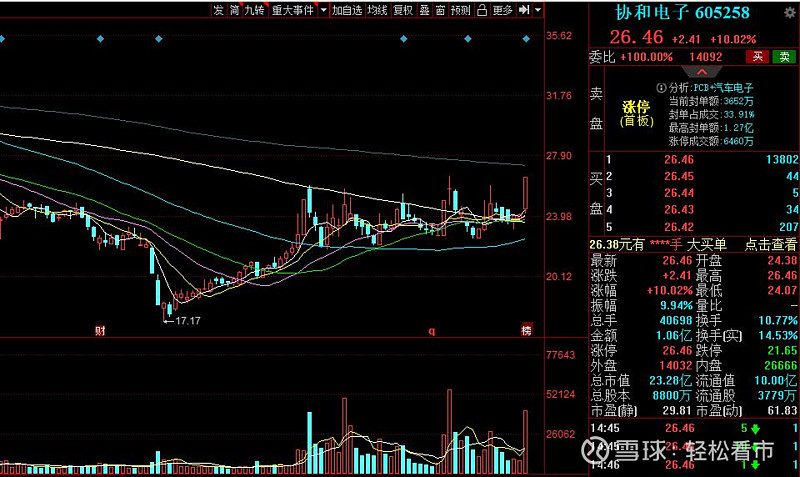Click the 当前封单额 3652万 line
Viewport: 800px width, 477px height.
tap(711, 101)
